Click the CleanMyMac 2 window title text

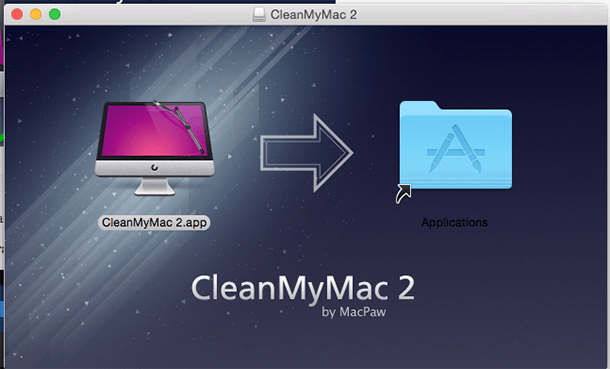click(x=314, y=15)
